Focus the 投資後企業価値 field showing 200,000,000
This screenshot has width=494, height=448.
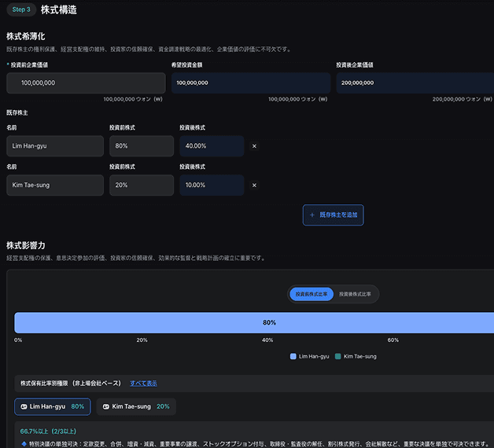415,83
